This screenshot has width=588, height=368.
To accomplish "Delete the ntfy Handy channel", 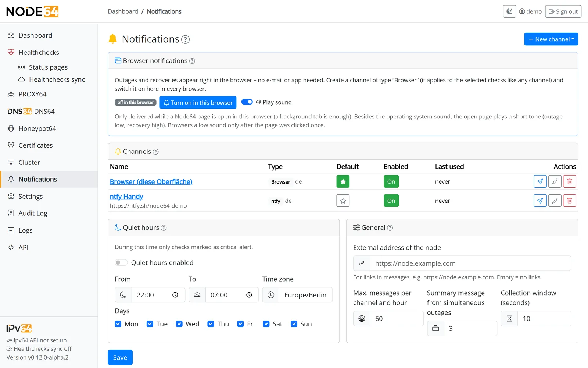I will [570, 201].
